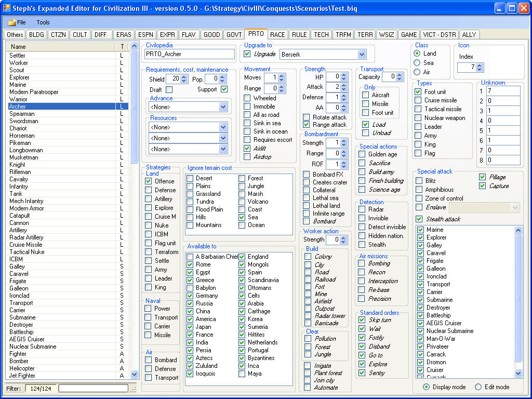Select Modern Armor in unit list
This screenshot has height=399, width=532.
click(67, 208)
